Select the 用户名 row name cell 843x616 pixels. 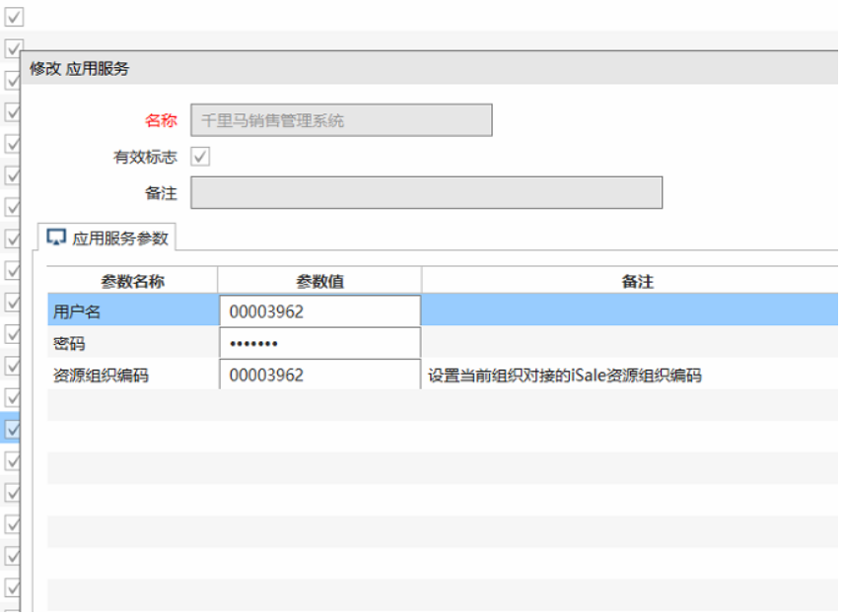pos(133,311)
